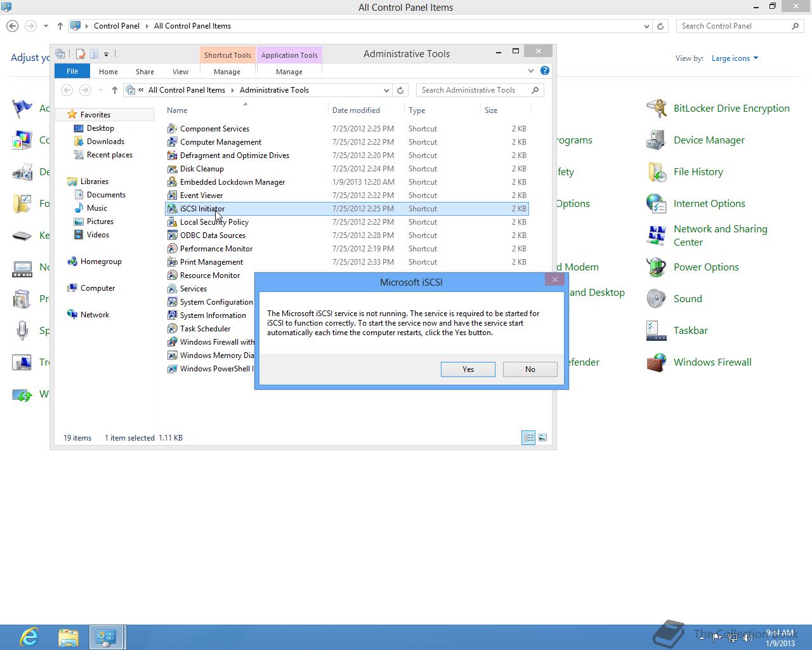Screen dimensions: 812x650
Task: Click Search Control Panel field
Action: 740,26
